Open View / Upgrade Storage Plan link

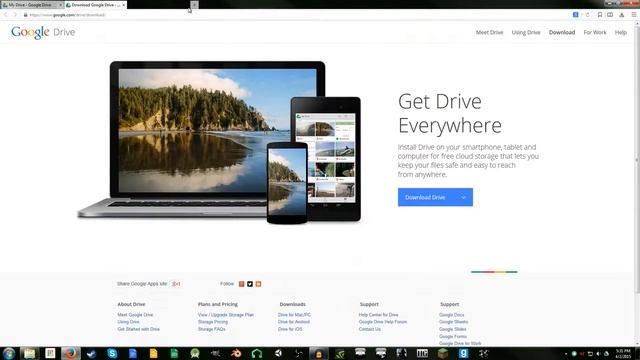pyautogui.click(x=226, y=315)
